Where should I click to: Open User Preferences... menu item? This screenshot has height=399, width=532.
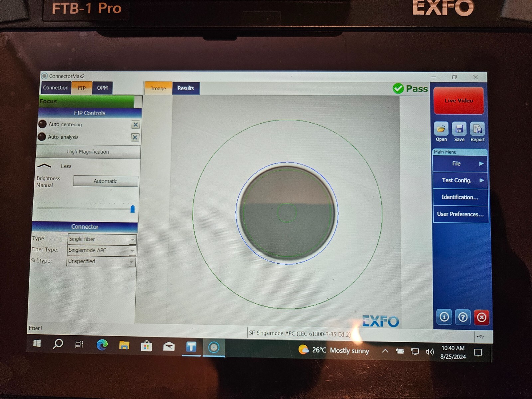[461, 214]
